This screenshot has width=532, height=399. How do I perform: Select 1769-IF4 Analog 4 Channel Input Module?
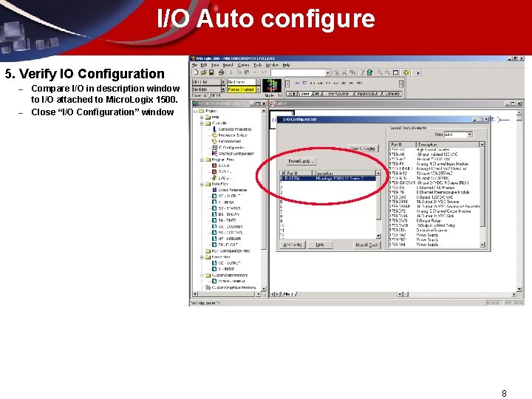pos(434,164)
